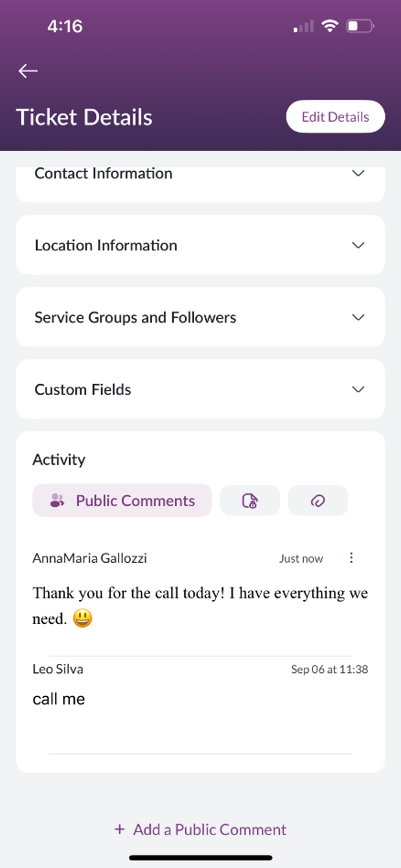Tap the Leo Silva comment "call me"
Screen dimensions: 401x868
pyautogui.click(x=59, y=699)
